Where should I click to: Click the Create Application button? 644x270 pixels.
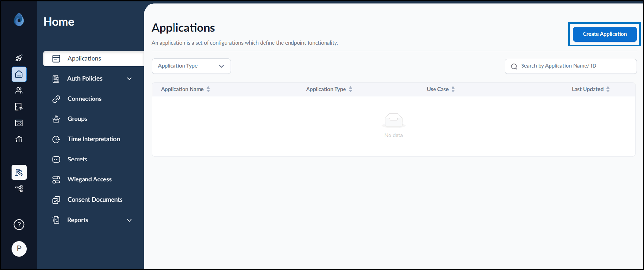[604, 34]
